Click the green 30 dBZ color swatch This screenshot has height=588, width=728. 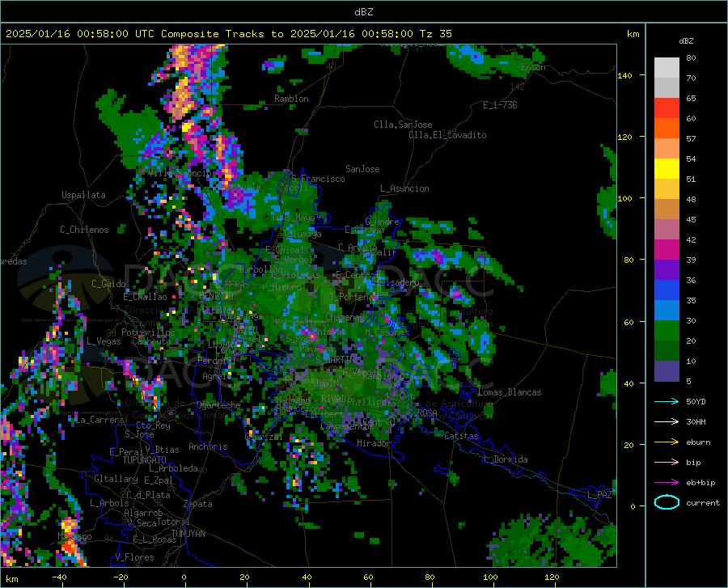[x=667, y=331]
